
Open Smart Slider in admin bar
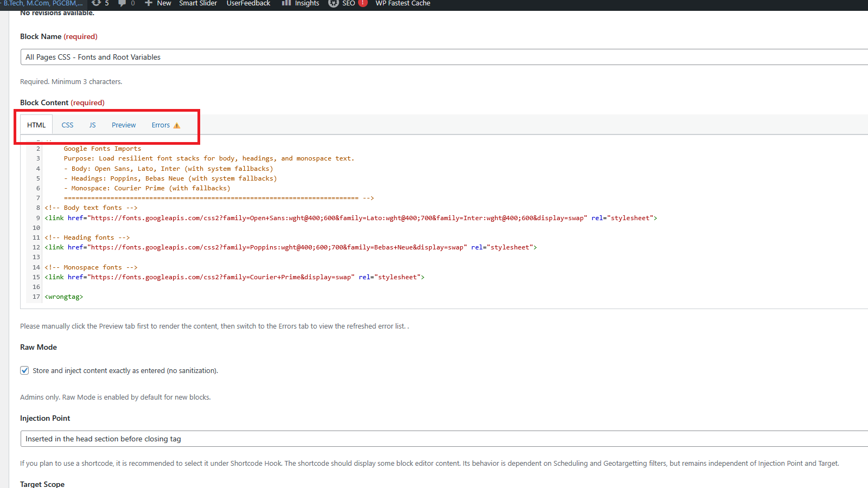[x=198, y=3]
